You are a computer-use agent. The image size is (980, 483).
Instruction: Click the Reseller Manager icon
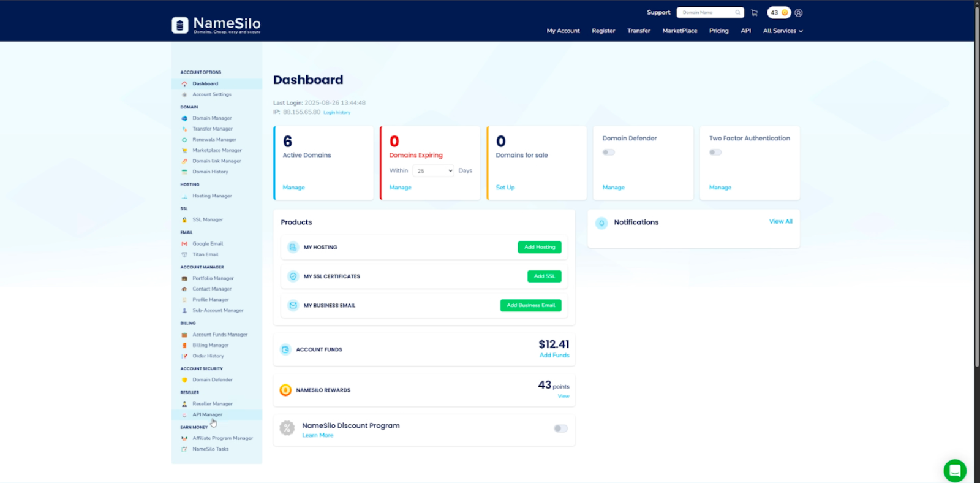(x=184, y=404)
